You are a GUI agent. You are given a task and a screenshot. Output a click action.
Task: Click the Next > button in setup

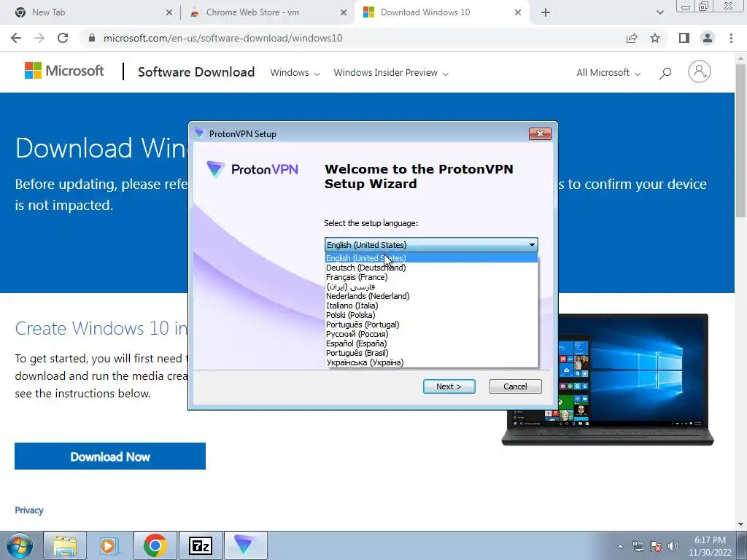tap(449, 386)
